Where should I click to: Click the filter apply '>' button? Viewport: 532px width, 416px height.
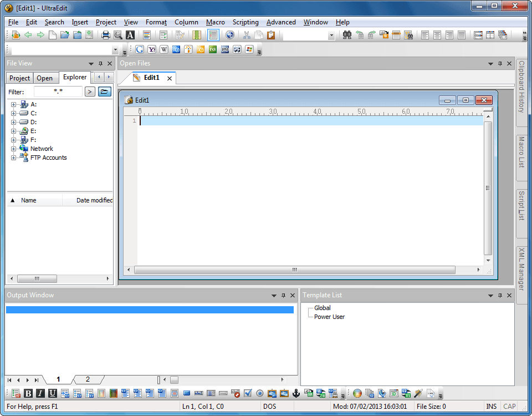pyautogui.click(x=90, y=92)
